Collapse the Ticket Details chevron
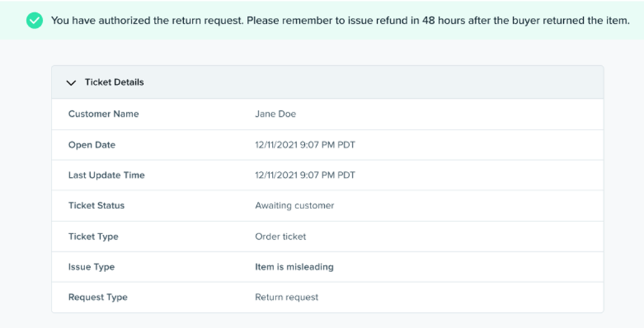This screenshot has width=644, height=328. coord(71,82)
